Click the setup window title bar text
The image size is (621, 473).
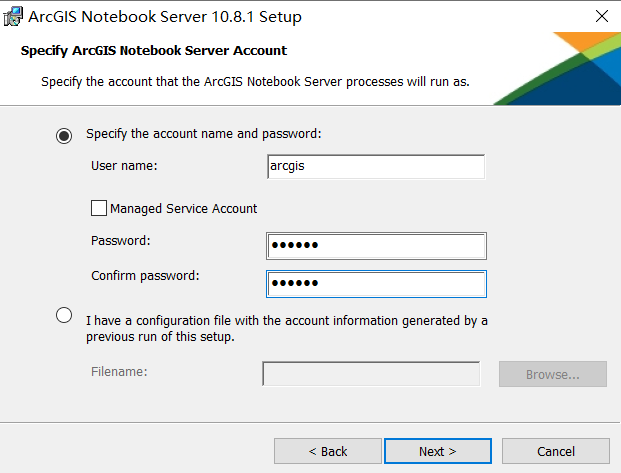point(165,17)
